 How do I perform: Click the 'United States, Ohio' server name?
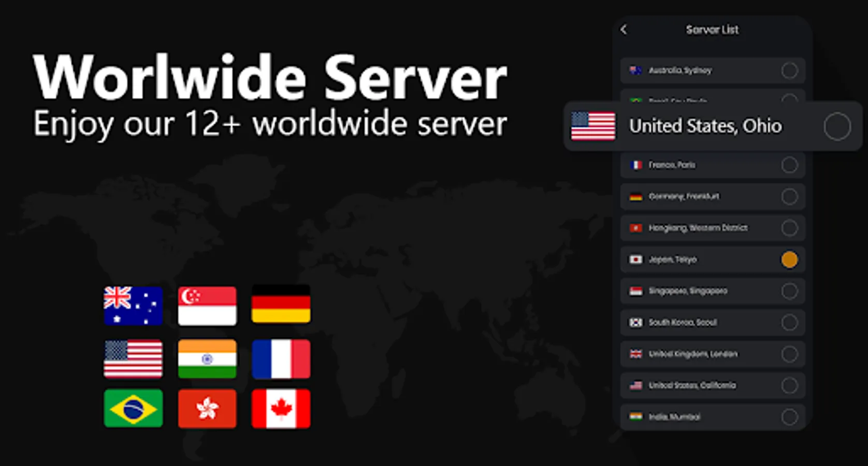(x=705, y=126)
